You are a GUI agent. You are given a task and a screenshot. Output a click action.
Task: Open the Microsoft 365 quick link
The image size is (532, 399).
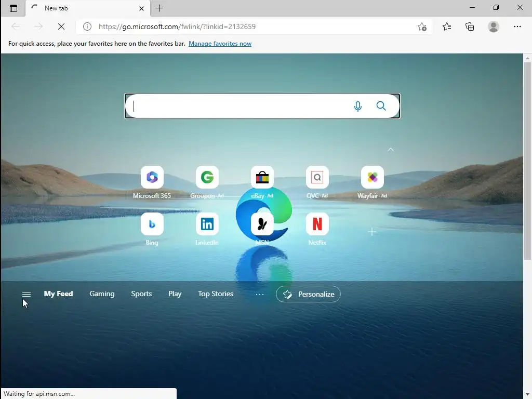click(152, 182)
